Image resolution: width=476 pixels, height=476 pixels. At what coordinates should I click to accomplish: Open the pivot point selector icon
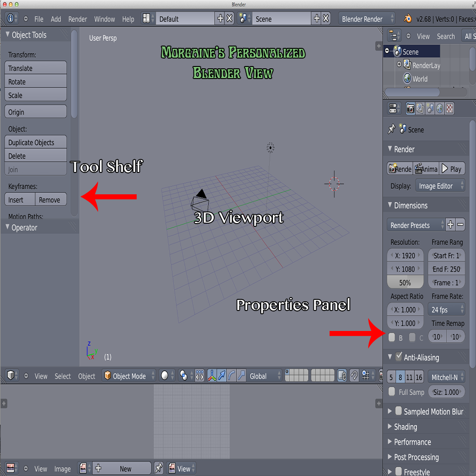coord(186,376)
